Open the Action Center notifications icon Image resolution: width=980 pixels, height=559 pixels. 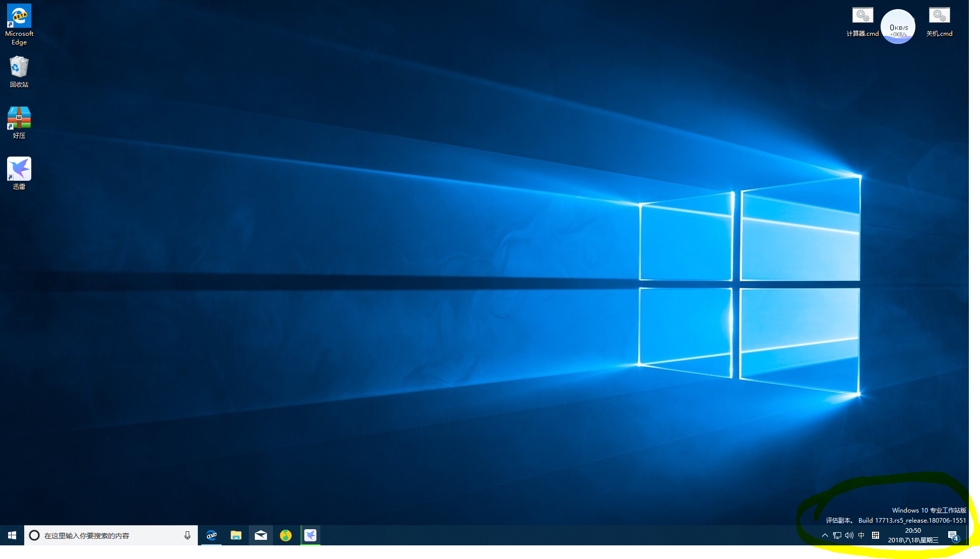(953, 536)
